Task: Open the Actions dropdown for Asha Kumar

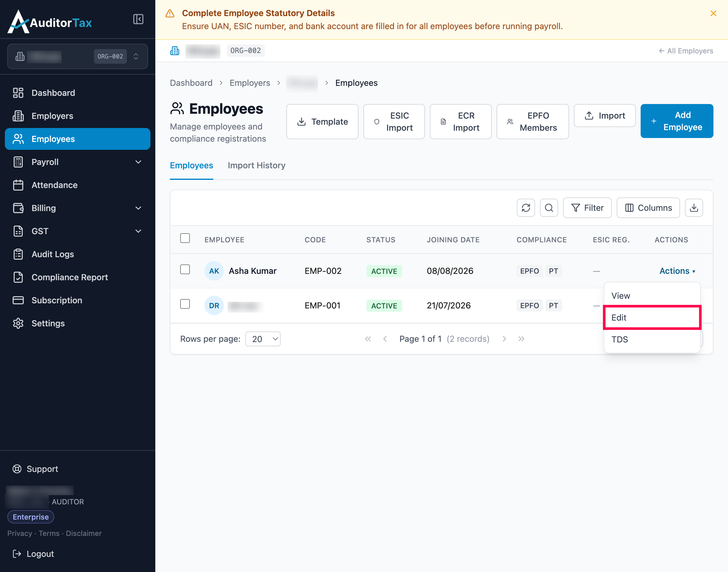Action: coord(677,271)
